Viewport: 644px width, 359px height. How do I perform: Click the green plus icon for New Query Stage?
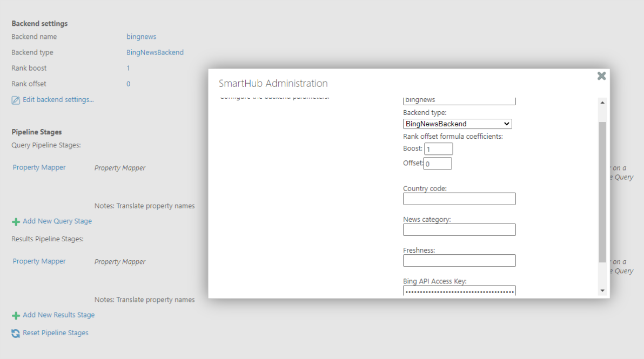[x=16, y=221]
